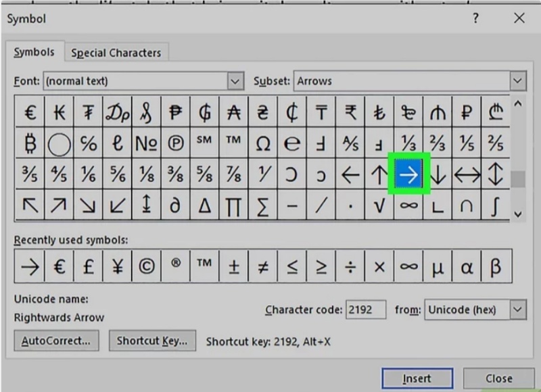Pick the not-equal sign from recently used
This screenshot has height=392, width=541.
point(262,266)
